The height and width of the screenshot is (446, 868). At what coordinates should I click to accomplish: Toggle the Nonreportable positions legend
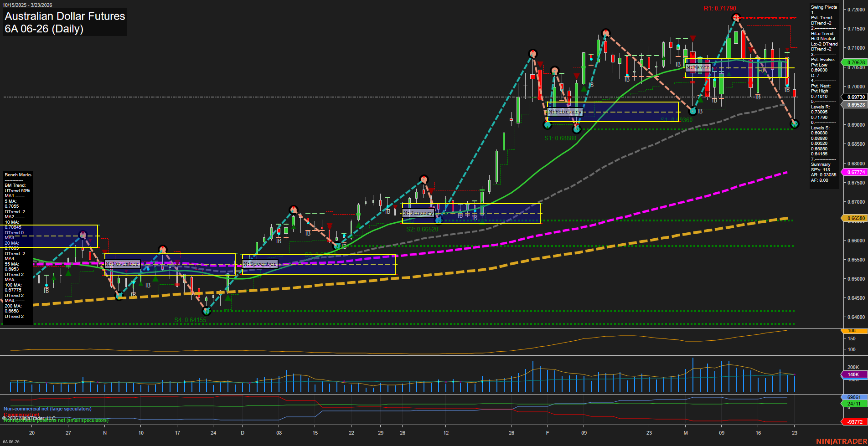pyautogui.click(x=56, y=420)
